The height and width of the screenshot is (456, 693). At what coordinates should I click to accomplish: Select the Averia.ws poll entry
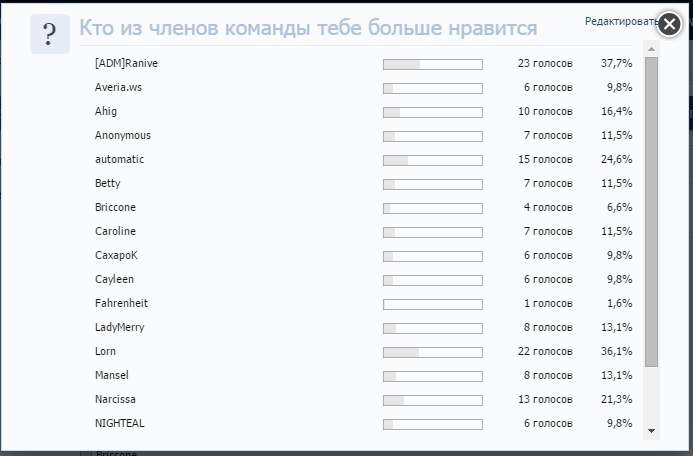(118, 88)
